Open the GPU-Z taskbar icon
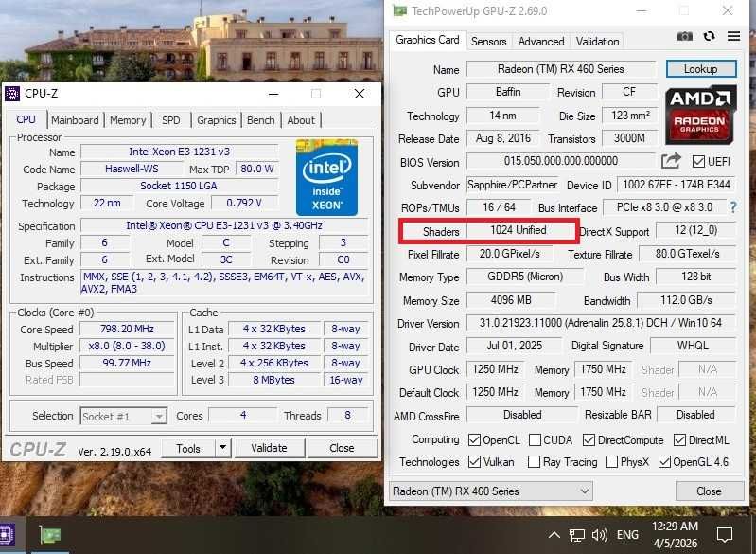Viewport: 756px width, 554px height. pyautogui.click(x=50, y=535)
